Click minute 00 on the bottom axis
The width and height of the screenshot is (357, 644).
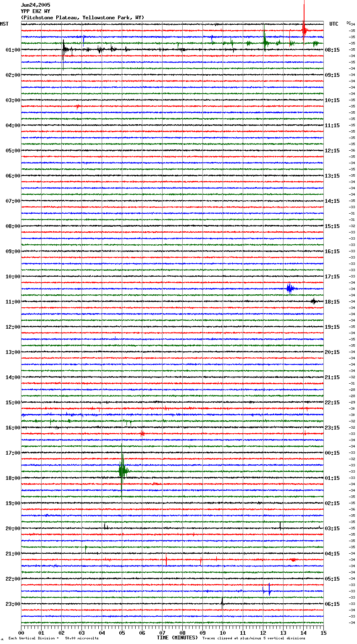[21, 633]
